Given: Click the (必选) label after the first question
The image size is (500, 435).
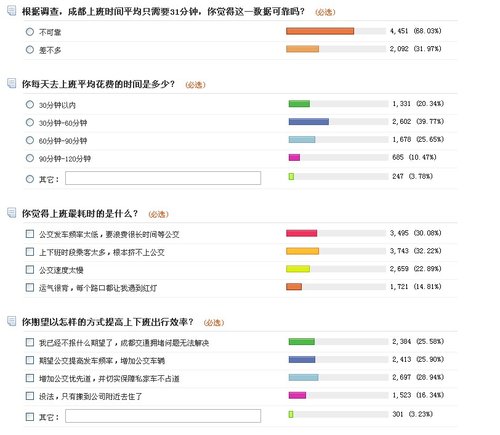Looking at the screenshot, I should [325, 12].
